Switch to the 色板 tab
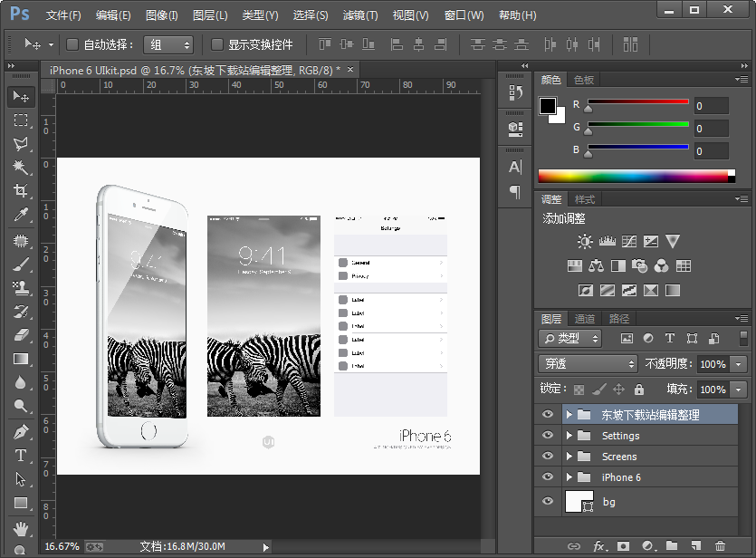Image resolution: width=756 pixels, height=558 pixels. click(x=584, y=80)
